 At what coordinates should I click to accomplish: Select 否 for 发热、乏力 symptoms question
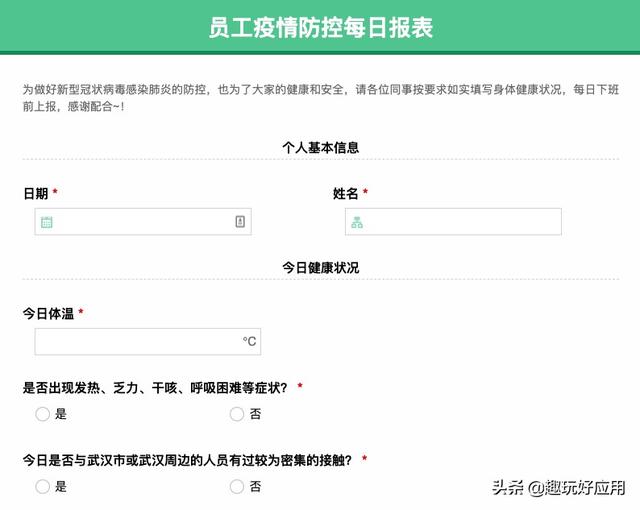[237, 414]
